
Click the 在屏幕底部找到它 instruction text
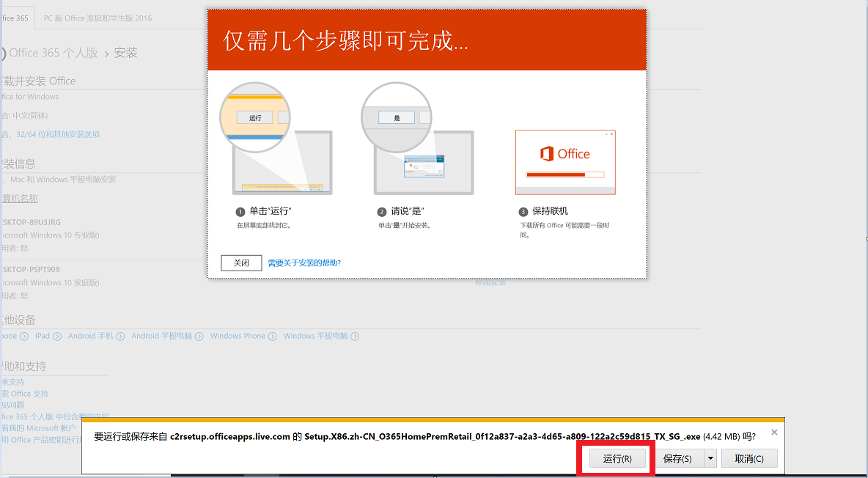pyautogui.click(x=264, y=225)
